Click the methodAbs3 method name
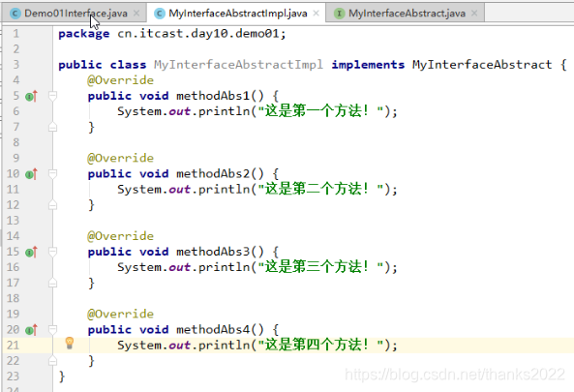 [213, 252]
